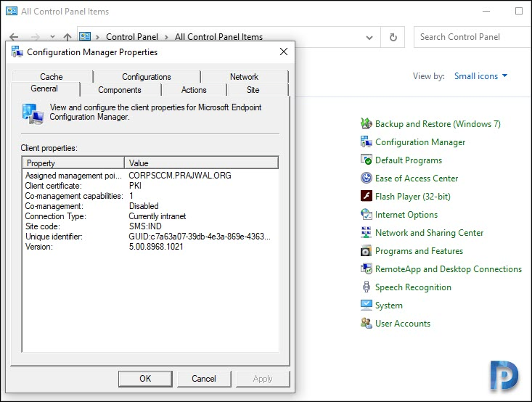The image size is (532, 402).
Task: Select the Site code row
Action: 150,226
